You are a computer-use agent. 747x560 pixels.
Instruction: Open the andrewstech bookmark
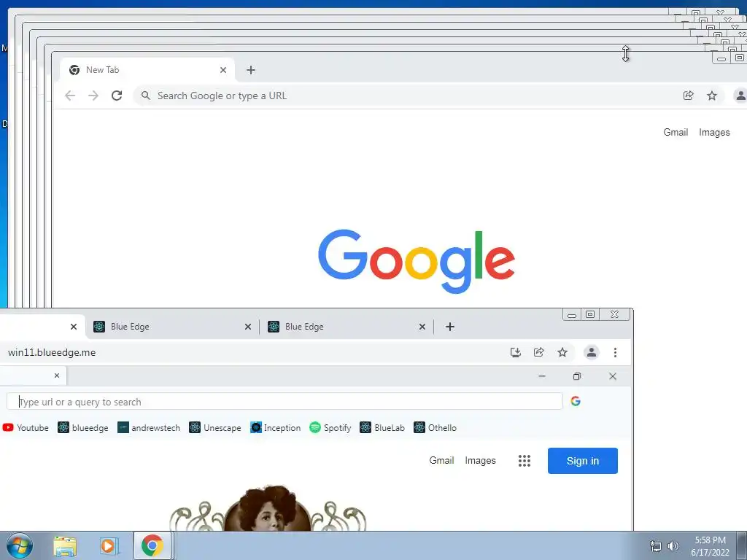tap(149, 427)
